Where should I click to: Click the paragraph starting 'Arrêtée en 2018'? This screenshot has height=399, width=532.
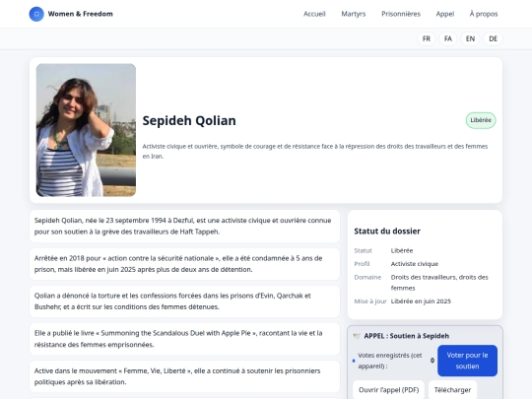point(184,264)
